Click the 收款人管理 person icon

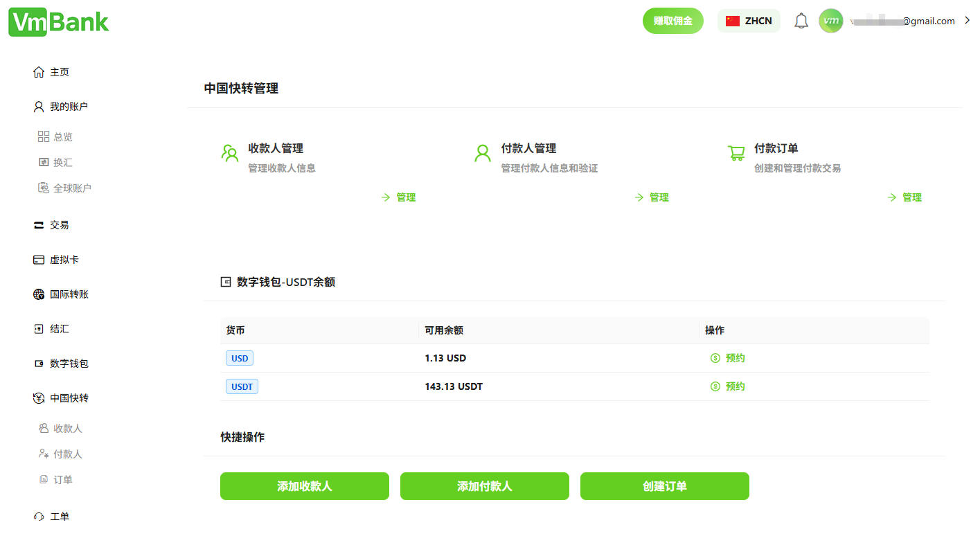(x=229, y=154)
